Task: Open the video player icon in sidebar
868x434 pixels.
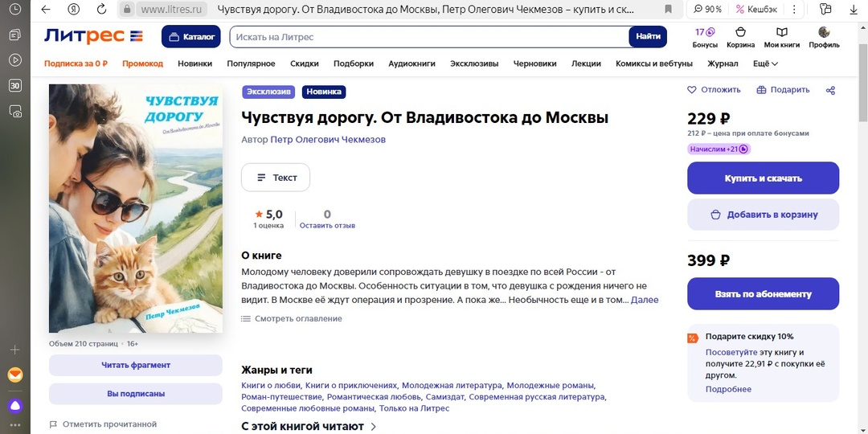Action: (15, 59)
